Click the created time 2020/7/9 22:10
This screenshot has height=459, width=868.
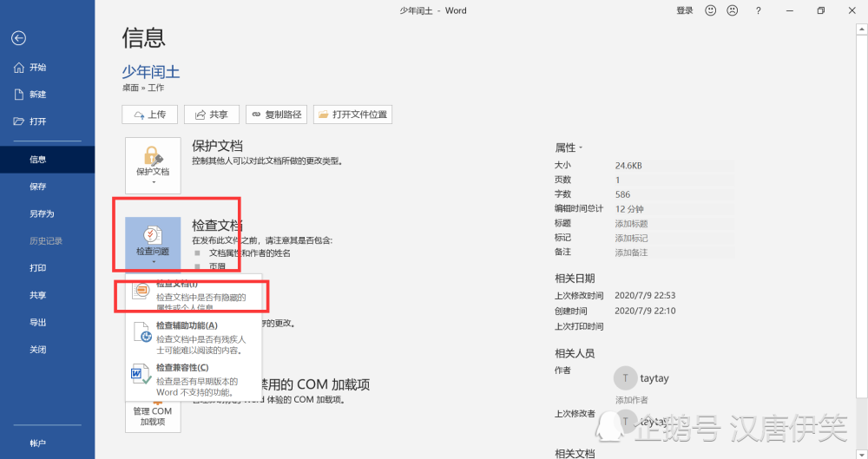(645, 311)
